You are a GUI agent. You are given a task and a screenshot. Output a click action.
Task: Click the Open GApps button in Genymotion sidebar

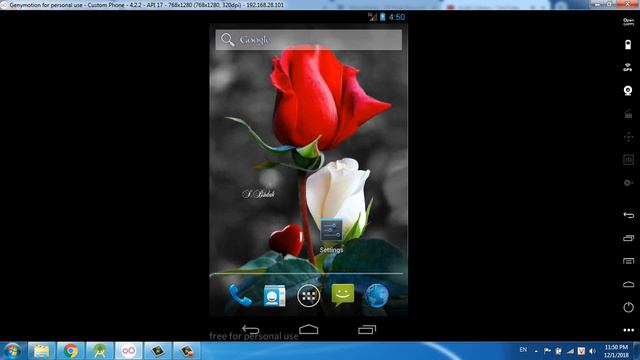(x=628, y=22)
